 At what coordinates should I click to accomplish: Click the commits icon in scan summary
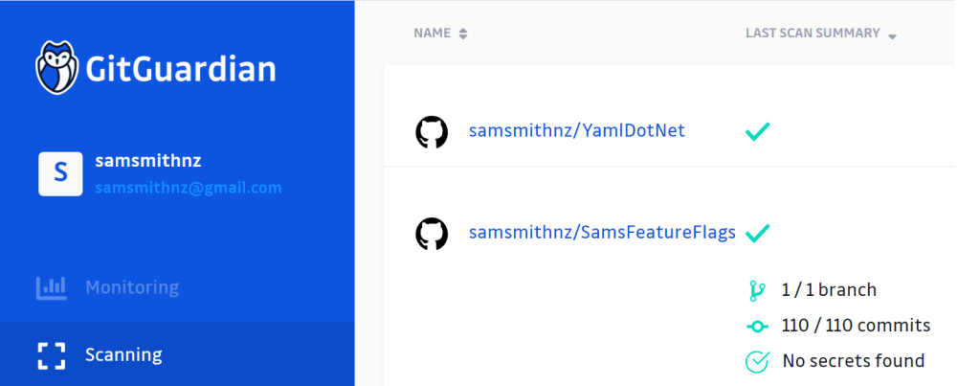(757, 326)
